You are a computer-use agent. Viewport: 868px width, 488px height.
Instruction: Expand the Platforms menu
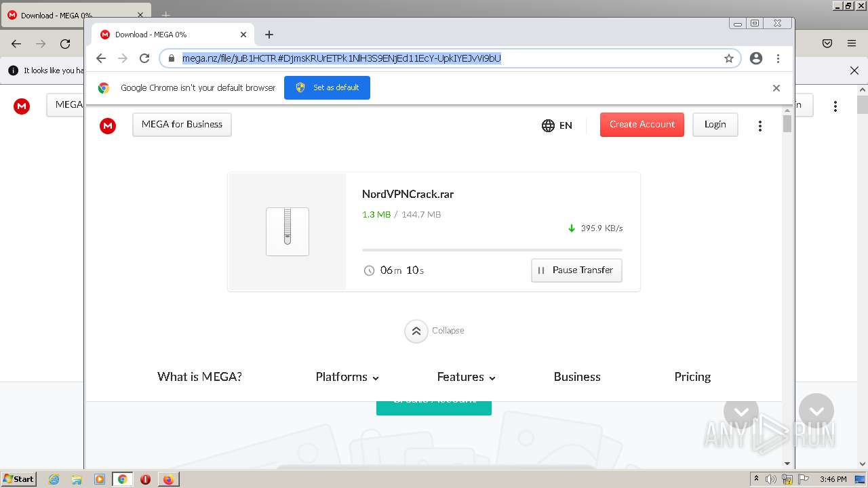point(347,377)
